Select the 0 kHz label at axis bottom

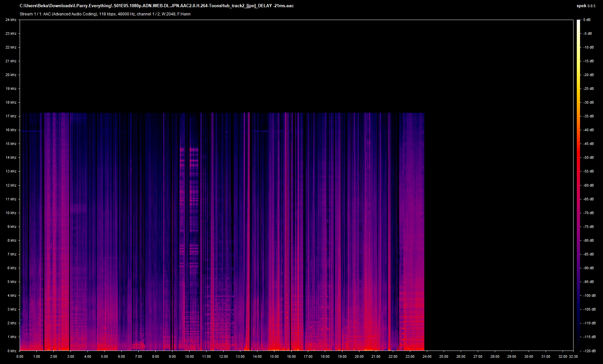12,351
